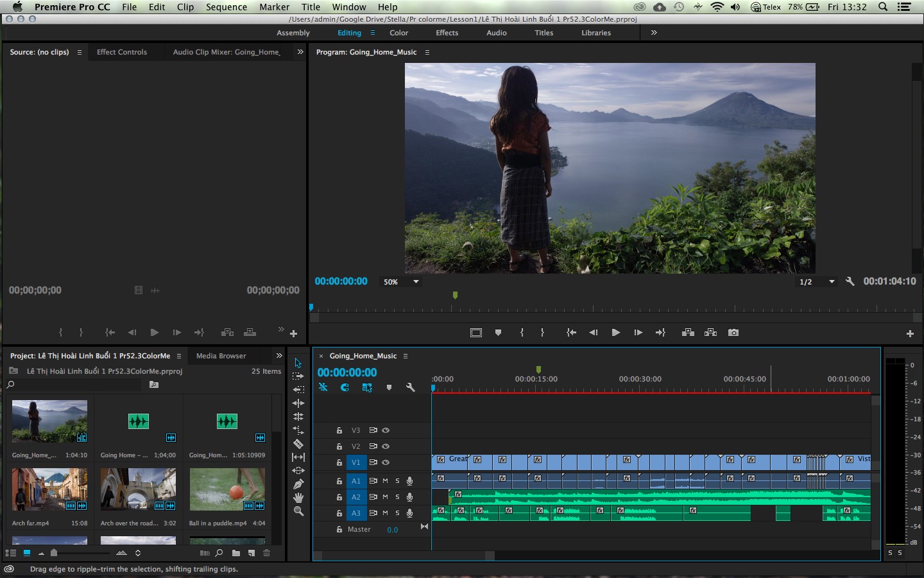Toggle V1 track output eye
This screenshot has width=924, height=578.
point(386,462)
